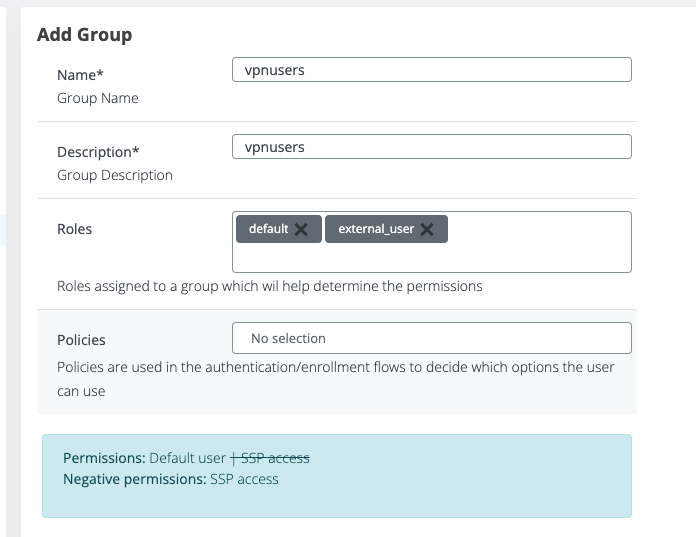Select the default role chip label
Screen dimensions: 696x537
click(268, 229)
